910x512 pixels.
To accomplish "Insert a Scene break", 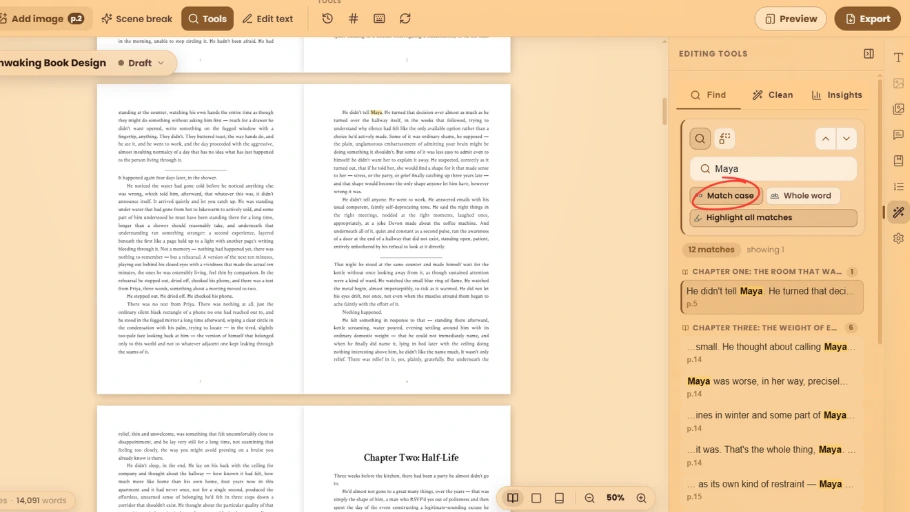I will coord(137,19).
